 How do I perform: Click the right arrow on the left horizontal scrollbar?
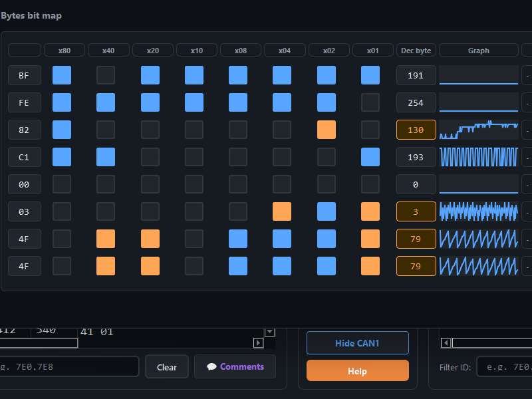259,343
